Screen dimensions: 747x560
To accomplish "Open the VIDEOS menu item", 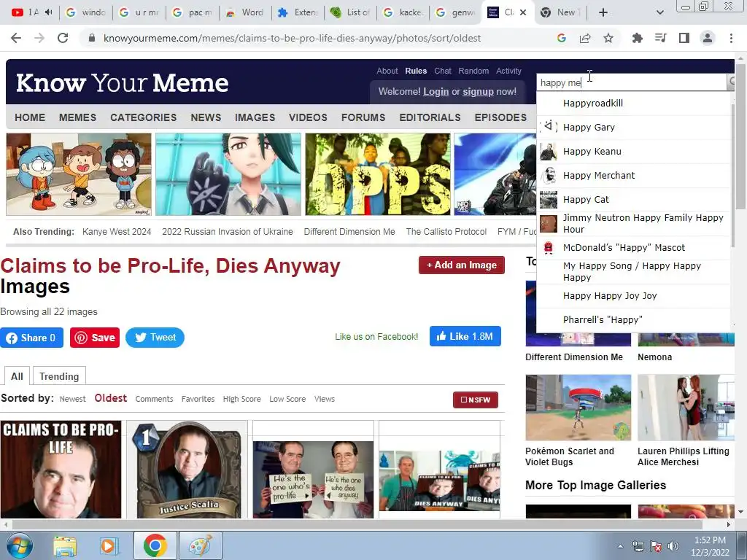I will click(x=308, y=117).
